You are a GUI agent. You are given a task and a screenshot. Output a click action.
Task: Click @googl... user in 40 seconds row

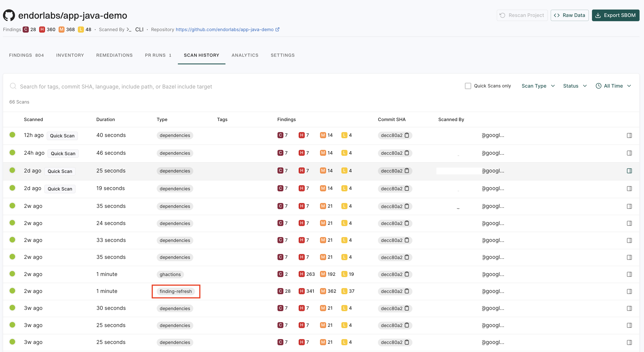[493, 135]
